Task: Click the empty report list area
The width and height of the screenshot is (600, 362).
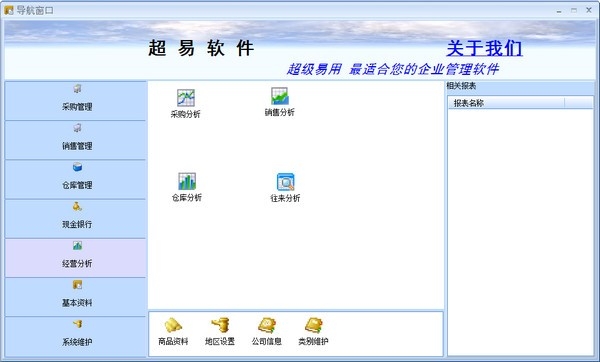Action: (x=520, y=232)
